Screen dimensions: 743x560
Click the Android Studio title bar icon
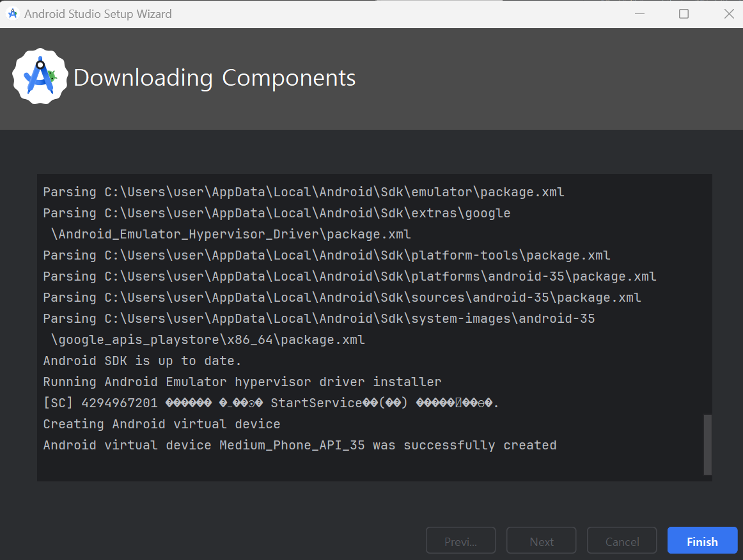click(13, 13)
